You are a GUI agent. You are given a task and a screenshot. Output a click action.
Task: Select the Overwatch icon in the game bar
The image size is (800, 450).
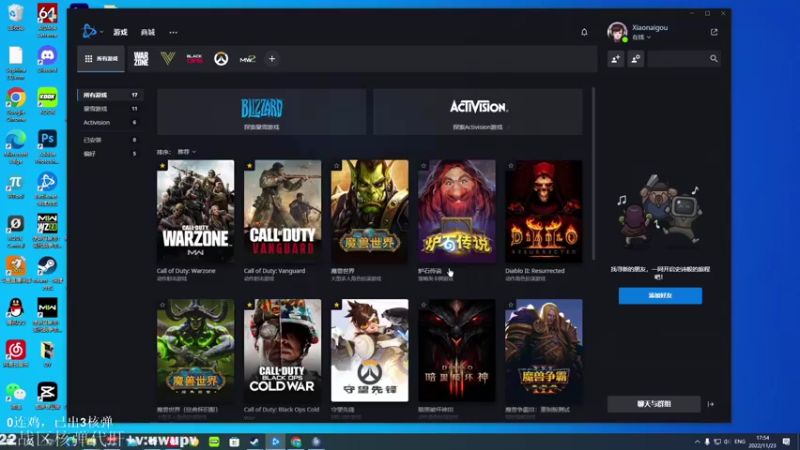coord(221,59)
